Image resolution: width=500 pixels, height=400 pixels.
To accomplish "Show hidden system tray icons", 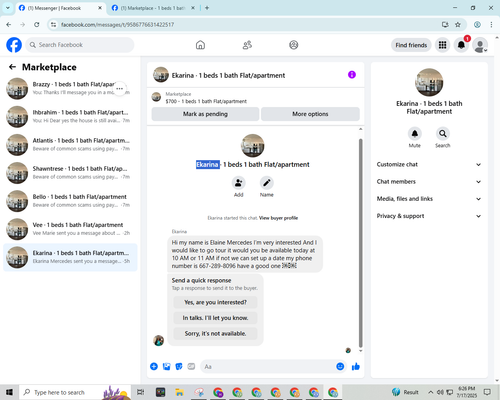I will (431, 392).
